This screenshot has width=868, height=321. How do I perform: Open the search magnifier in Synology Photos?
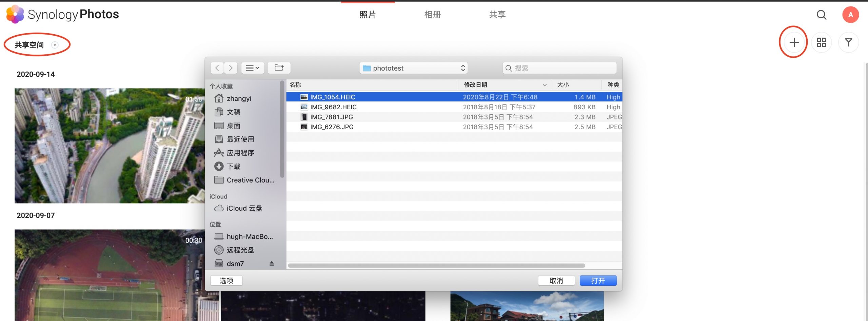coord(821,15)
